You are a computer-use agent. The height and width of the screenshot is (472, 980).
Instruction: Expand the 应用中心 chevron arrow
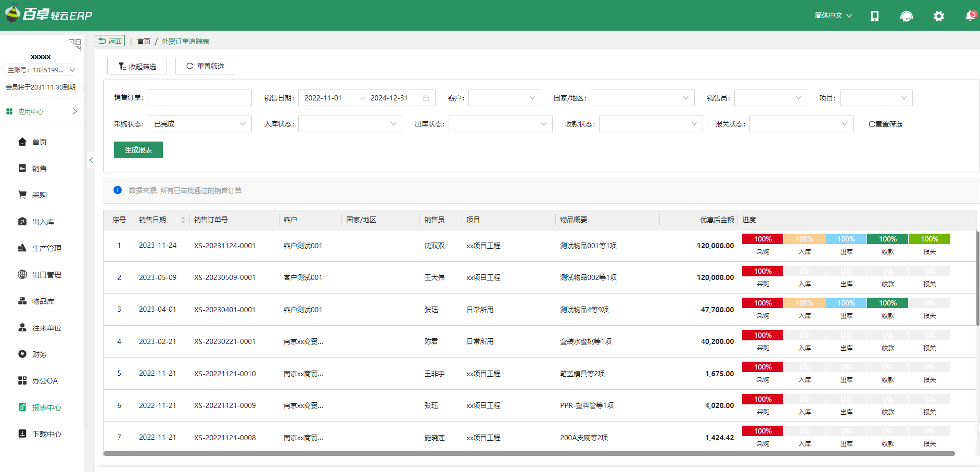click(x=75, y=111)
